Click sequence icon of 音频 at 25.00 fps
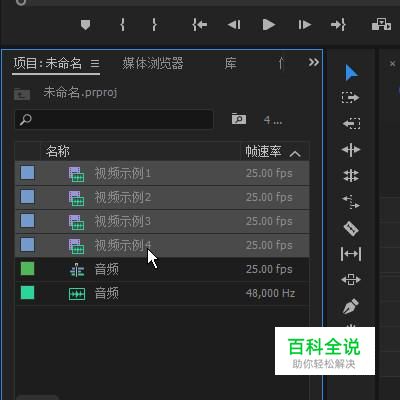 point(77,270)
